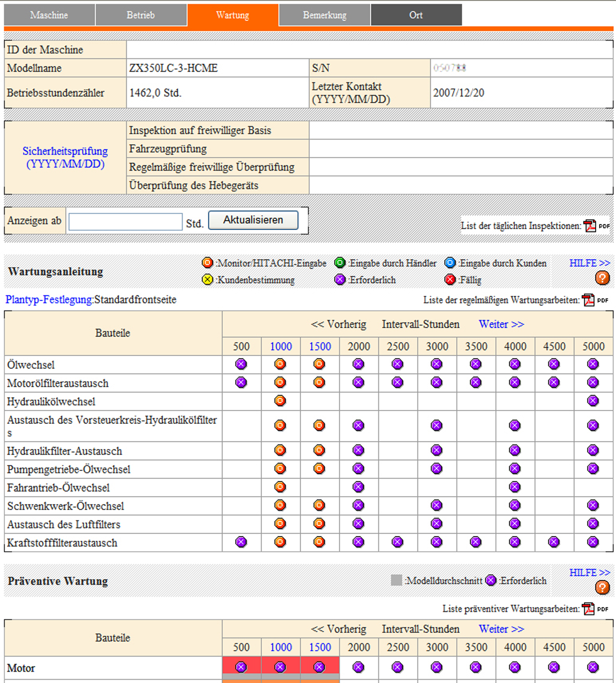Click the Aktualisieren button

tap(253, 220)
